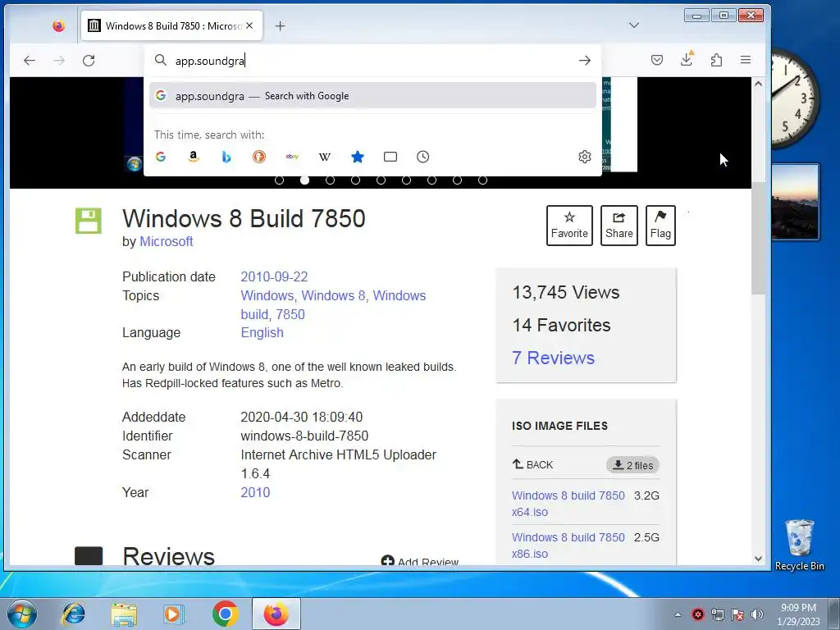The image size is (840, 630).
Task: Select the app.soundgra Search with Google suggestion
Action: point(372,95)
